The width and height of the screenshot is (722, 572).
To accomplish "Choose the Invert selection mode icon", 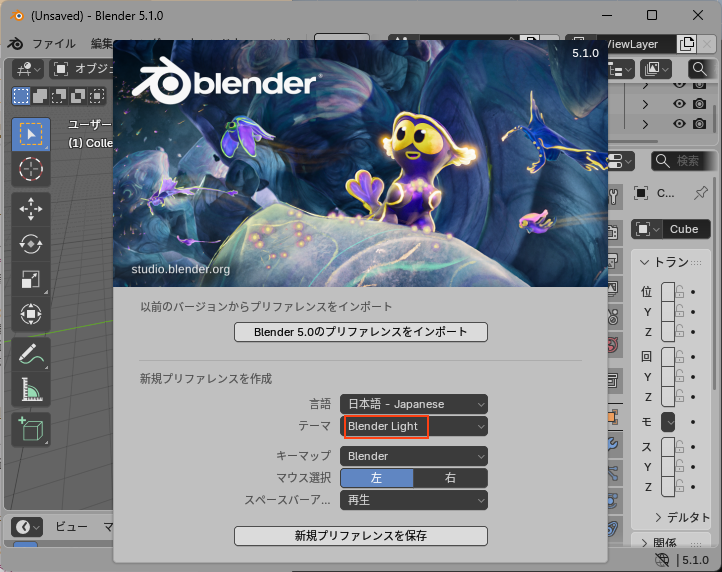I will coord(78,96).
